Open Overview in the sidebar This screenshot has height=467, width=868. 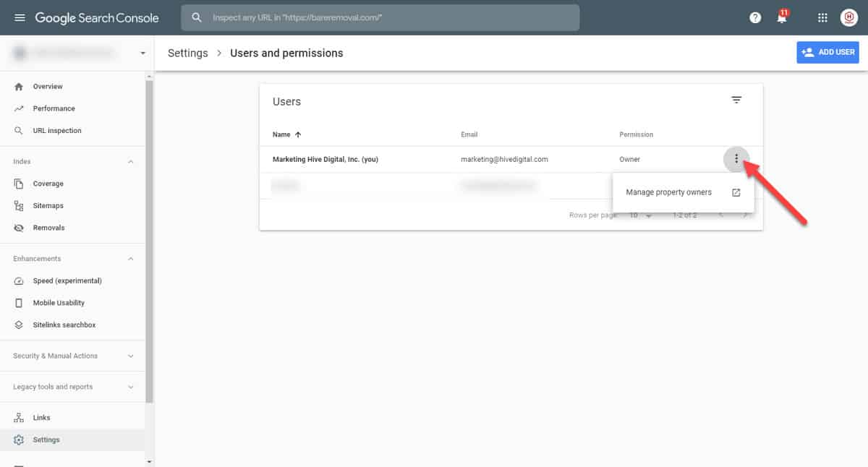[x=48, y=87]
